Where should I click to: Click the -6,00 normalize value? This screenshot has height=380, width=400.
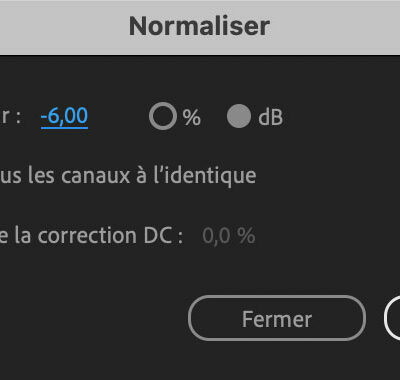[64, 116]
